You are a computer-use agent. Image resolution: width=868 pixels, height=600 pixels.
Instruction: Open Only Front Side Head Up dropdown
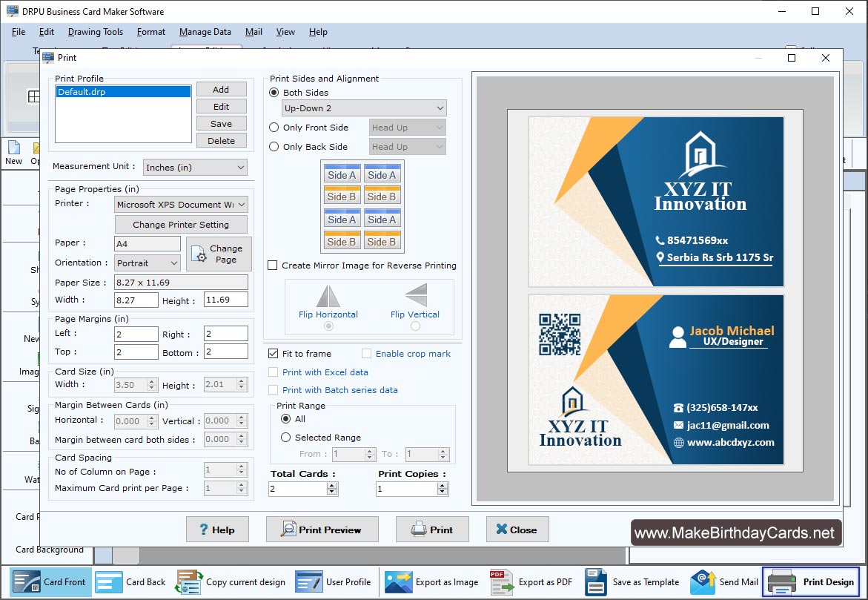pos(408,128)
